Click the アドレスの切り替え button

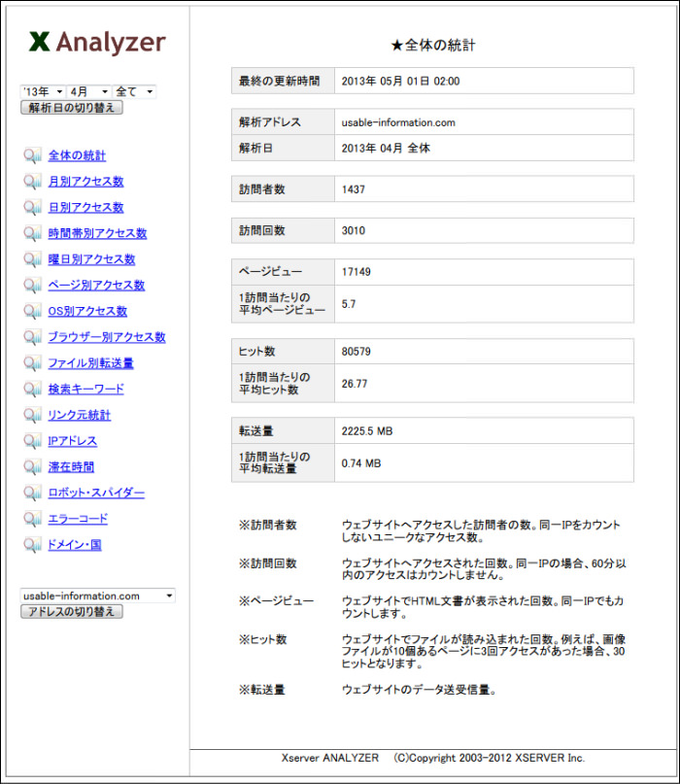[x=72, y=611]
